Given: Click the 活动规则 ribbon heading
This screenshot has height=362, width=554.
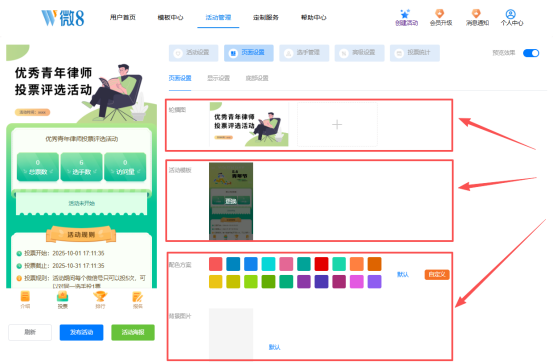Looking at the screenshot, I should tap(81, 235).
